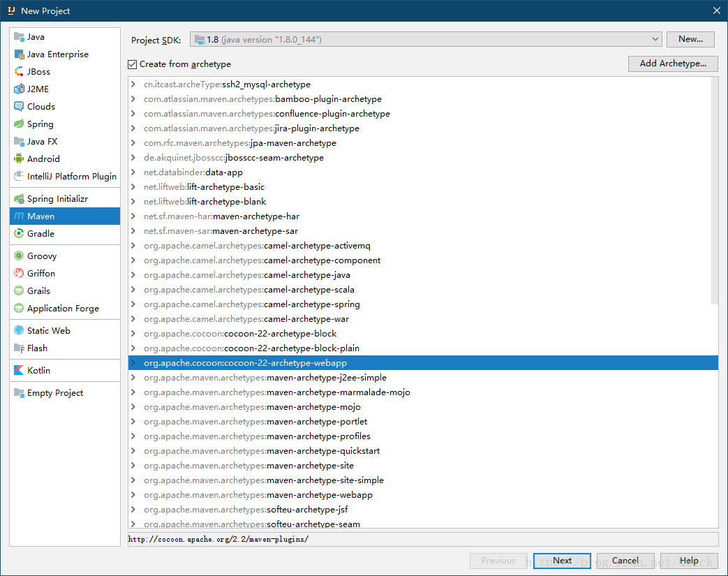Select the Java Enterprise label
728x576 pixels.
pos(57,54)
